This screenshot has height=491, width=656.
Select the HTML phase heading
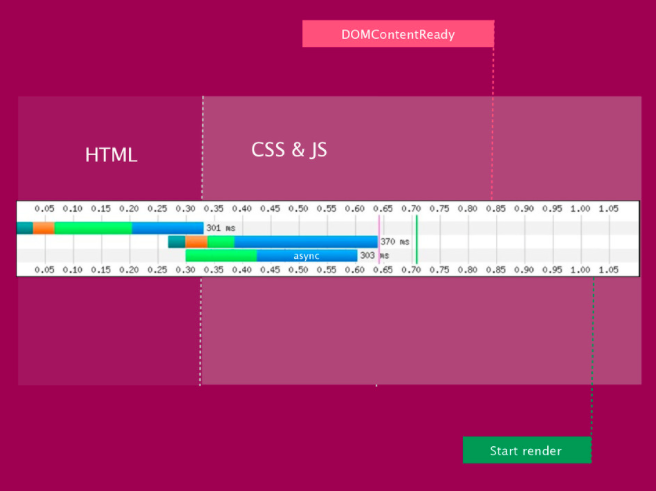[111, 155]
